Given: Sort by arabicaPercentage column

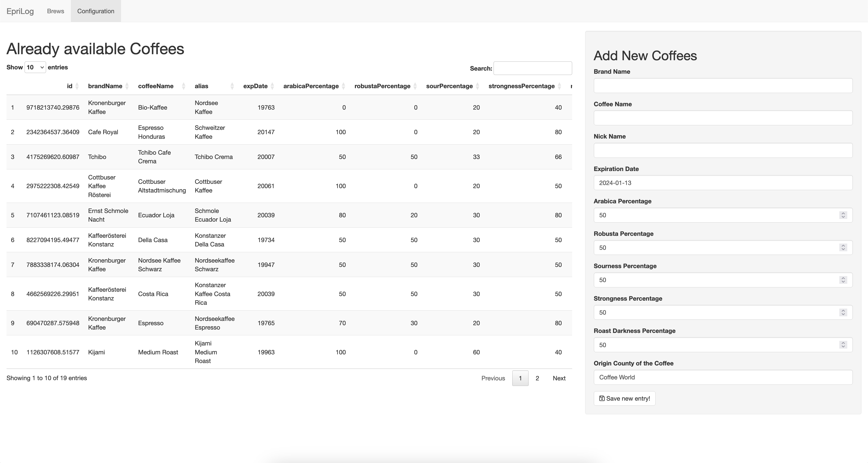Looking at the screenshot, I should [311, 86].
